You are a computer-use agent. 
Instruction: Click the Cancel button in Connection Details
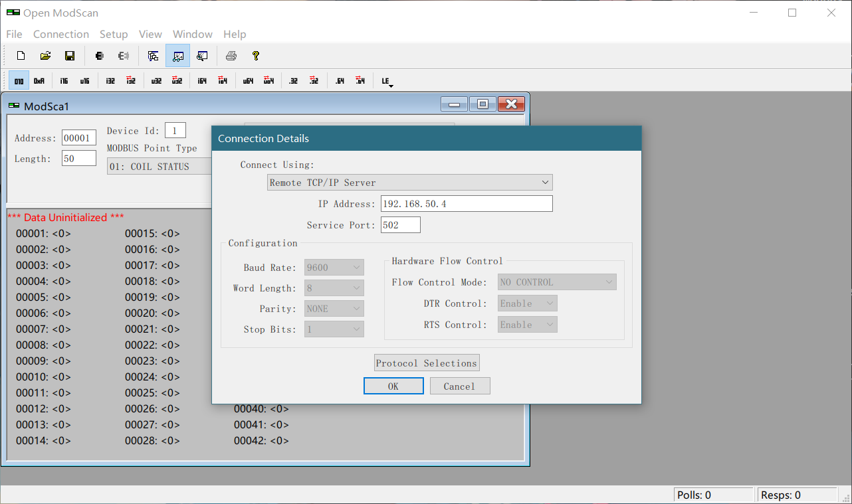(x=460, y=386)
